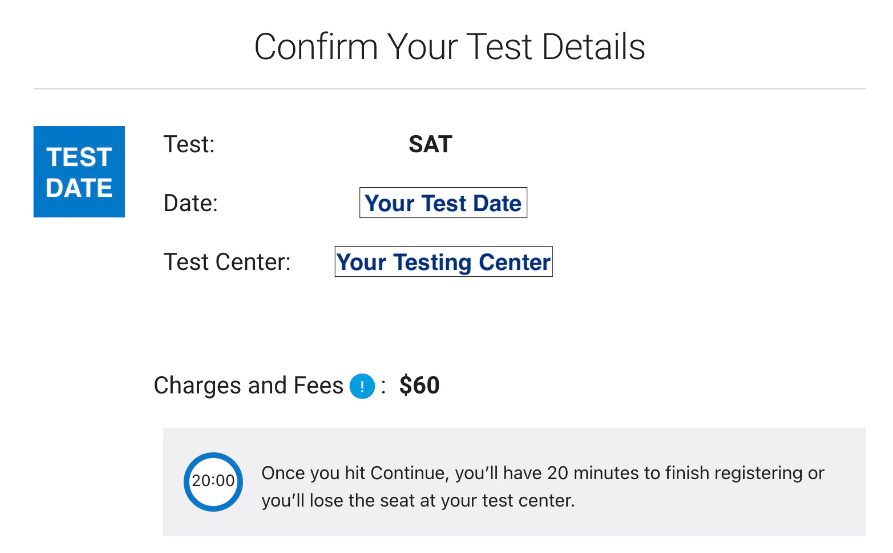Click the word TEST inside the blue badge
This screenshot has height=553, width=893.
(x=79, y=157)
